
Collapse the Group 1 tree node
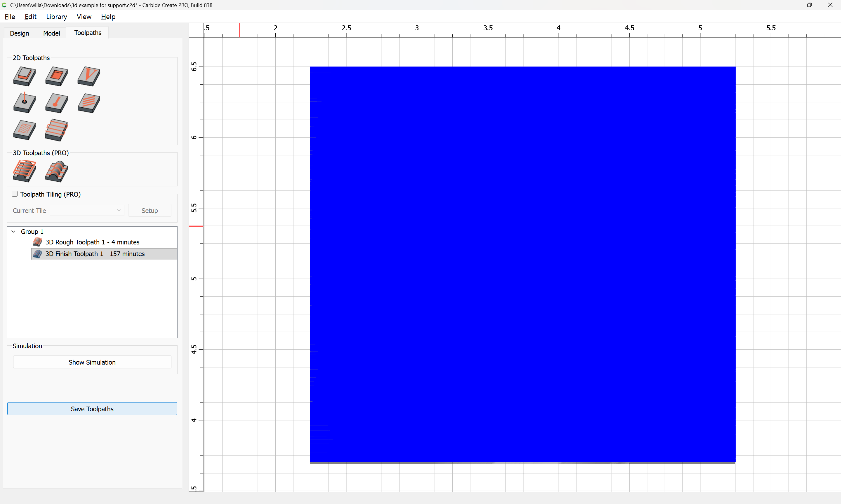[x=14, y=232]
